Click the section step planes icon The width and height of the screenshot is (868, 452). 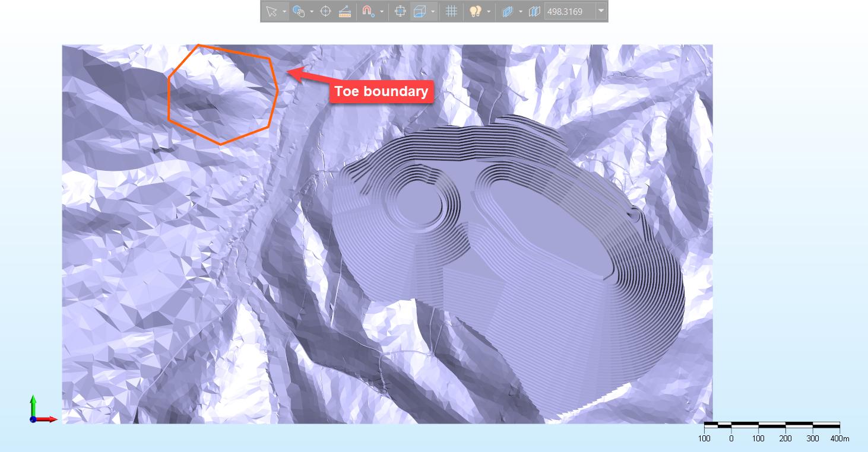534,11
